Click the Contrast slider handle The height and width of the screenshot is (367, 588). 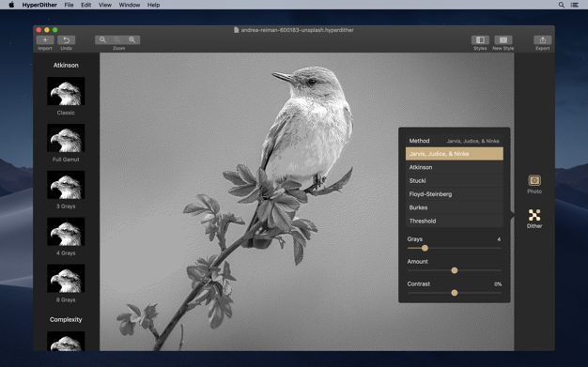(x=454, y=293)
